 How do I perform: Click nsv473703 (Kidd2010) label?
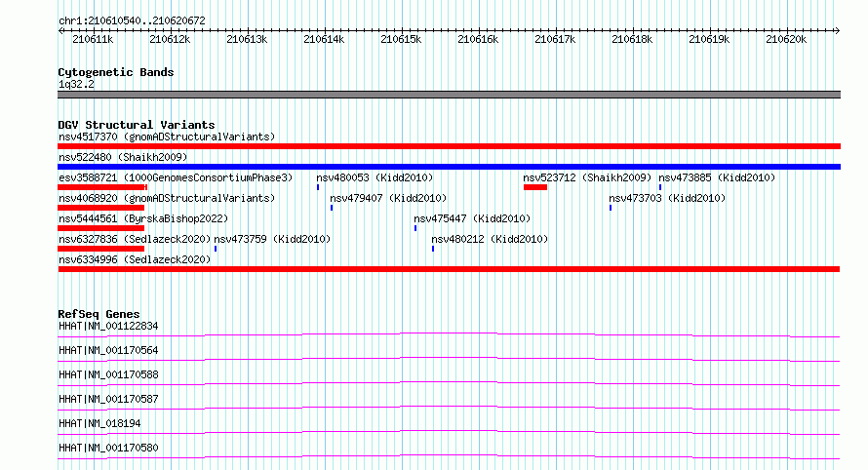click(x=667, y=198)
